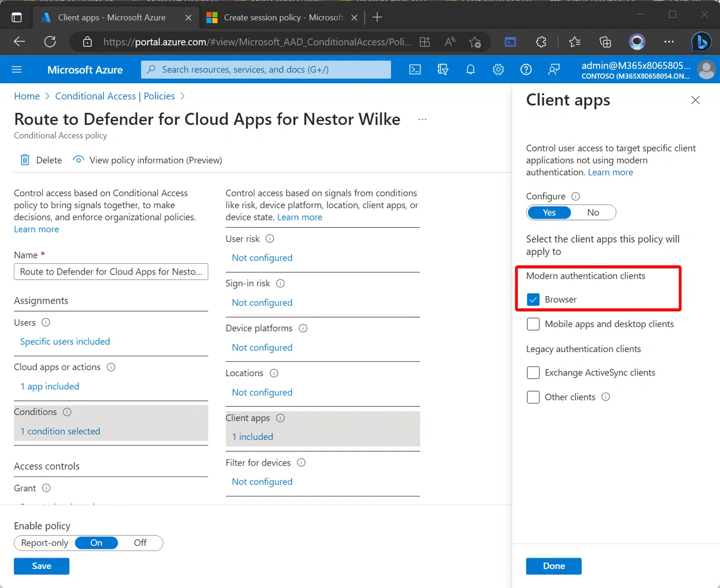Image resolution: width=720 pixels, height=588 pixels.
Task: Go to Conditional Access | Policies breadcrumb
Action: (x=115, y=96)
